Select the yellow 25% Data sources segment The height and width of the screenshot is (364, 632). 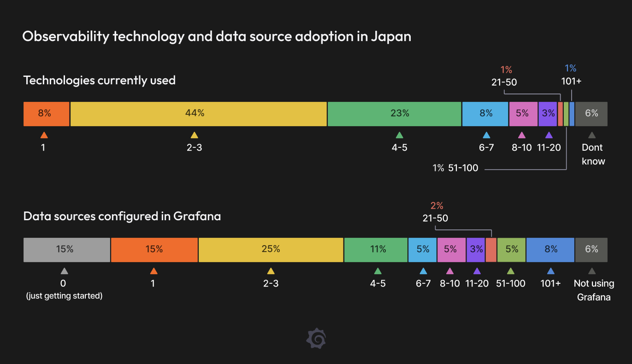(271, 250)
